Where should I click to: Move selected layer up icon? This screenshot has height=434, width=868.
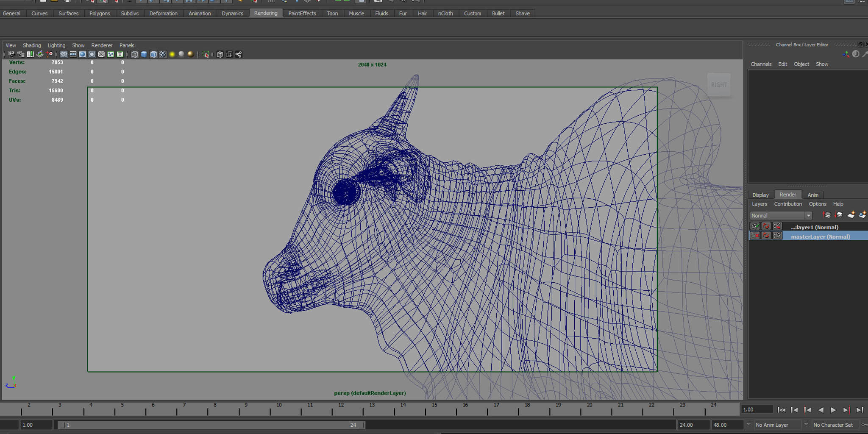click(x=827, y=215)
